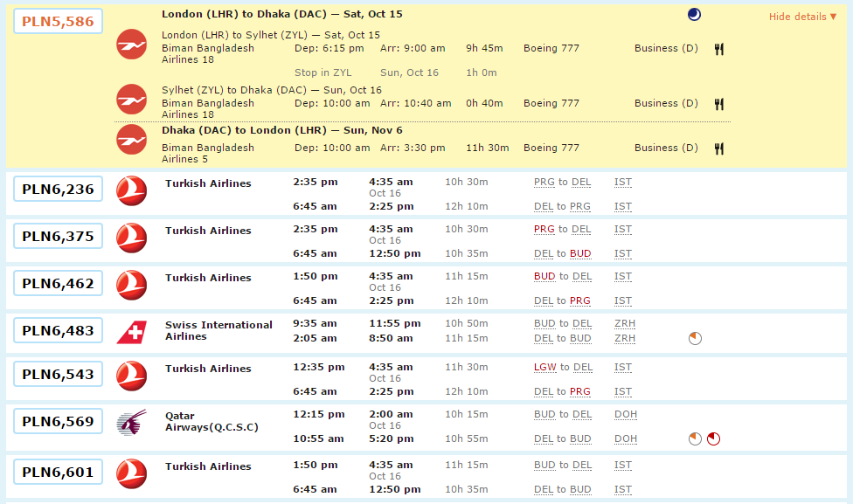Viewport: 853px width, 504px height.
Task: Click 9h 45m duration of first leg
Action: point(484,48)
